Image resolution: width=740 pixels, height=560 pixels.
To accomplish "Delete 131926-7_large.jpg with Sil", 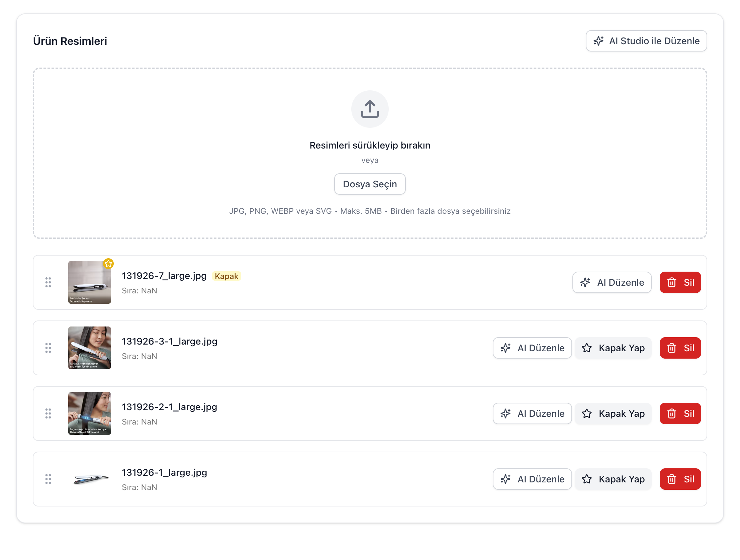I will click(x=680, y=282).
